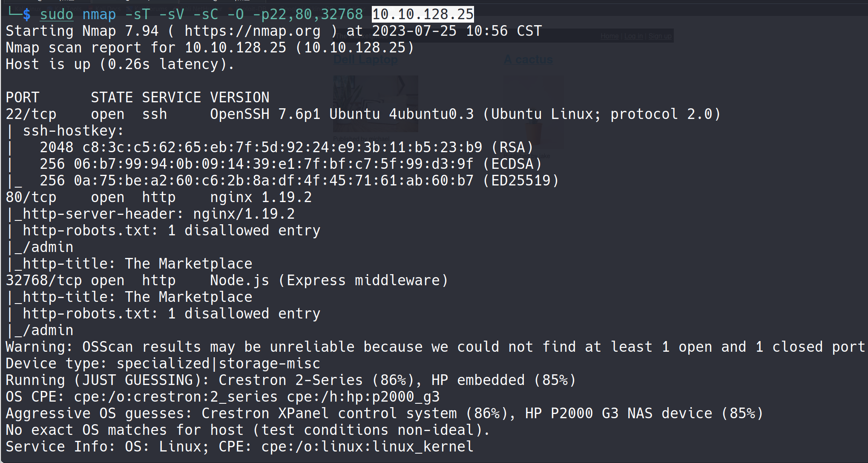This screenshot has width=868, height=463.
Task: Click the Node.js (Express middleware) text
Action: click(x=329, y=281)
